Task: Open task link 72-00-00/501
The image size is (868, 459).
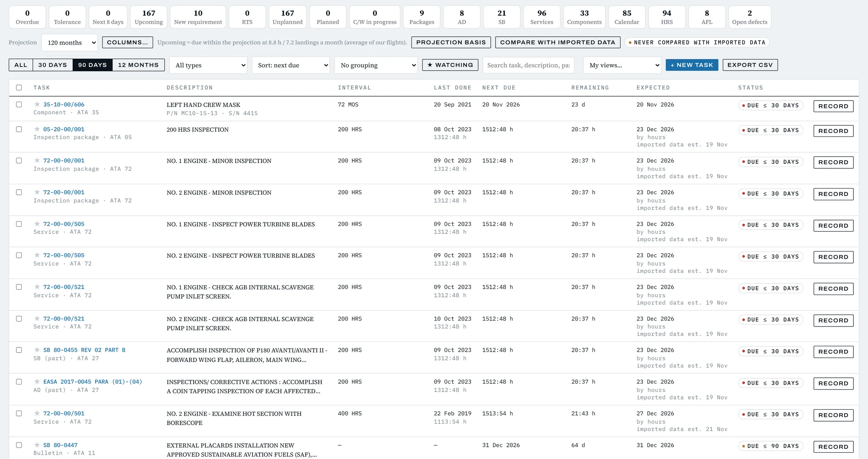Action: pyautogui.click(x=64, y=414)
